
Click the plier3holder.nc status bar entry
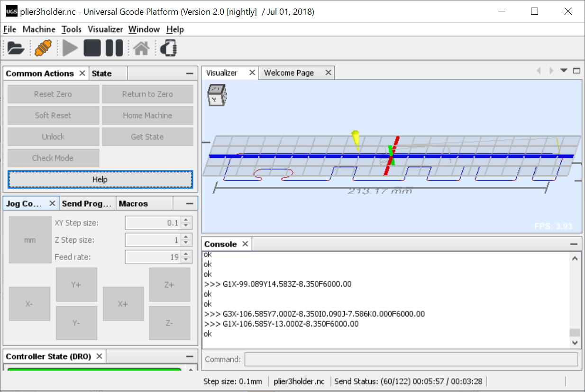[x=299, y=381]
